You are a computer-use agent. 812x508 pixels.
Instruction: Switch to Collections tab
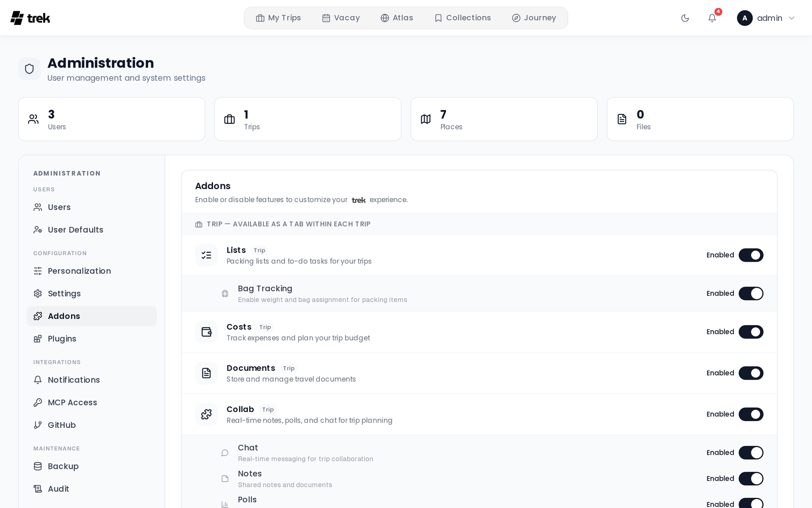click(x=462, y=18)
